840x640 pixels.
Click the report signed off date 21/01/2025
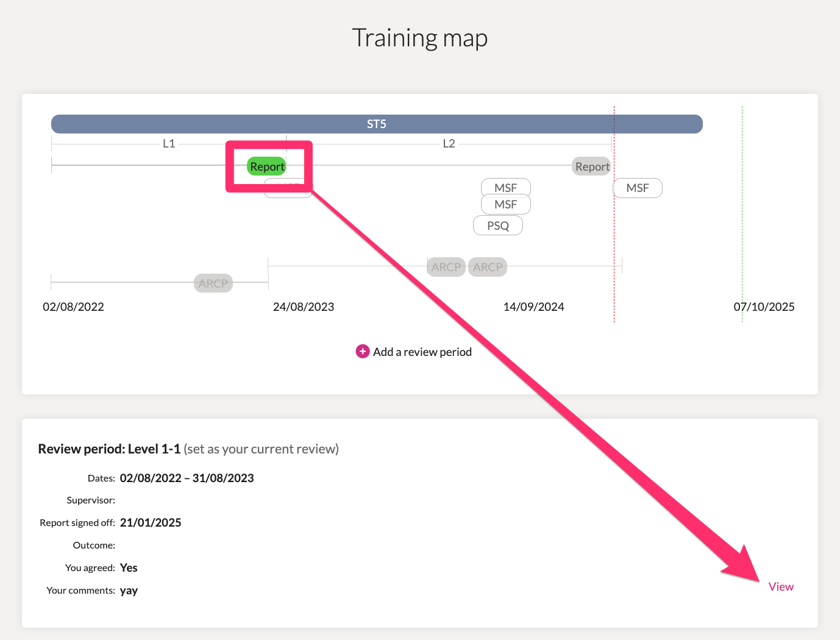tap(151, 523)
